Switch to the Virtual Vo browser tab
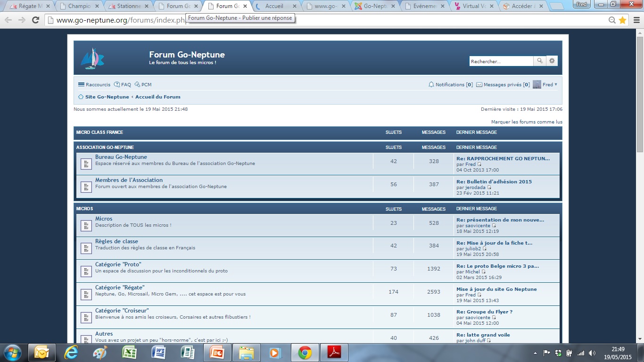Image resolution: width=644 pixels, height=362 pixels. [473, 6]
